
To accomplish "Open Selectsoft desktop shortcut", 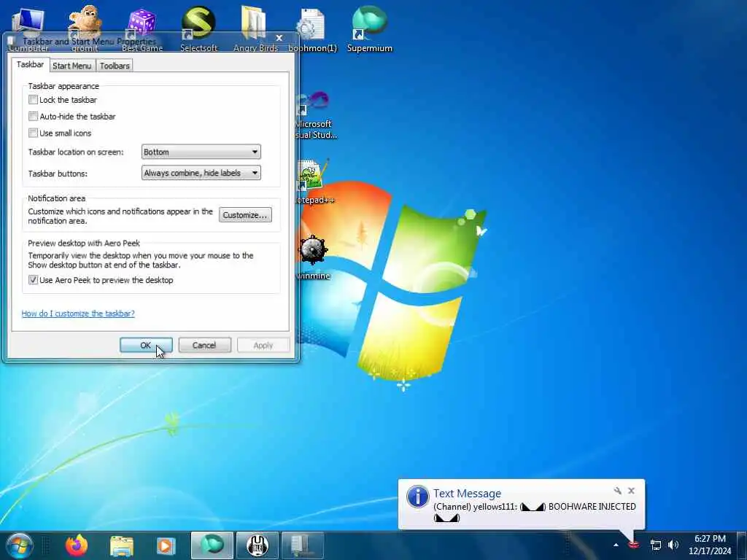I will [x=198, y=29].
